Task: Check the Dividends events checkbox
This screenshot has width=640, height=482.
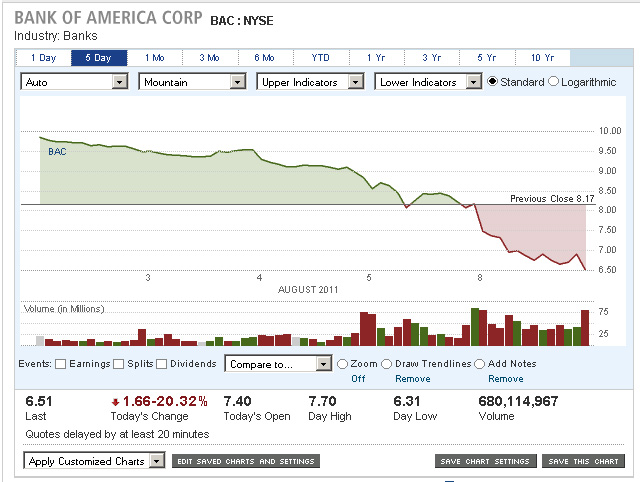Action: tap(162, 364)
